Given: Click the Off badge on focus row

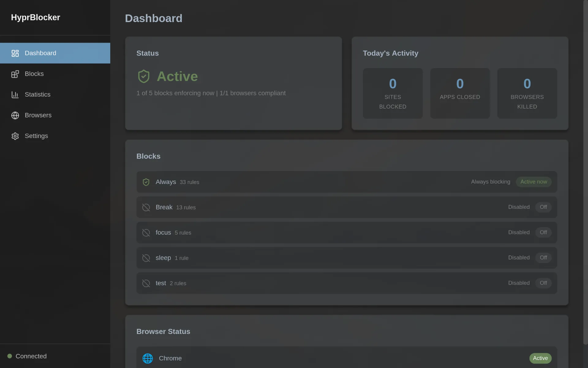Looking at the screenshot, I should tap(543, 232).
